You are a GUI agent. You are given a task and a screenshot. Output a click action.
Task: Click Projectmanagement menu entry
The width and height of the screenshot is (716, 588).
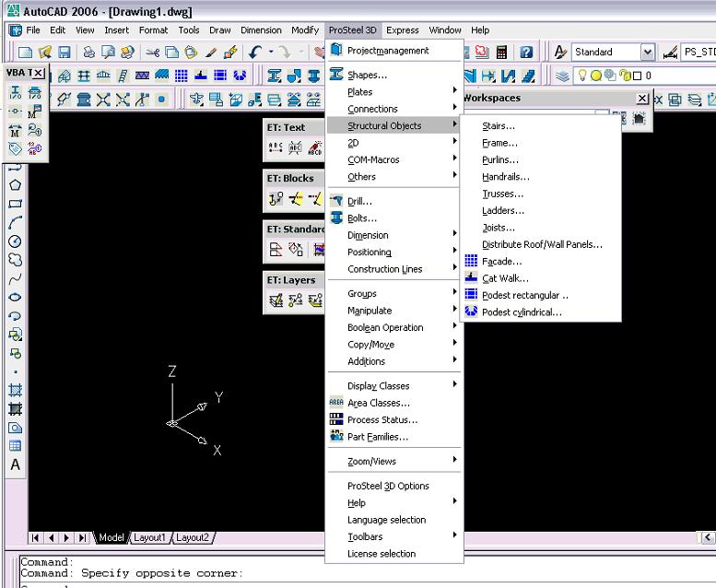pyautogui.click(x=393, y=51)
